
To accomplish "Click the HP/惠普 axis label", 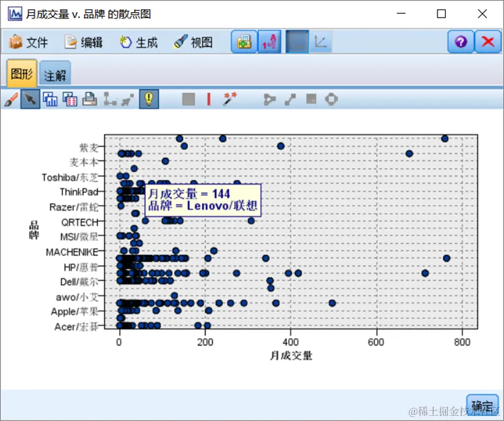I will point(81,267).
